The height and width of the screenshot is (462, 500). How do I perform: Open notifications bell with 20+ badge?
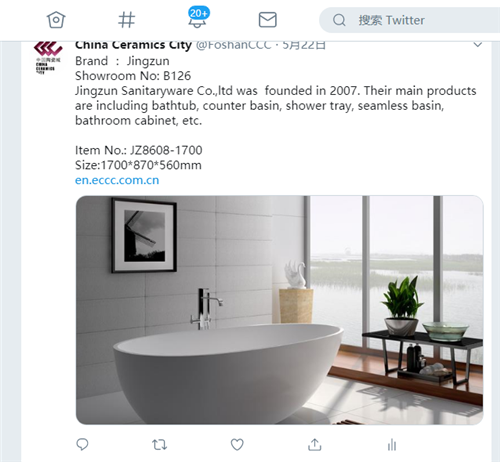click(198, 18)
